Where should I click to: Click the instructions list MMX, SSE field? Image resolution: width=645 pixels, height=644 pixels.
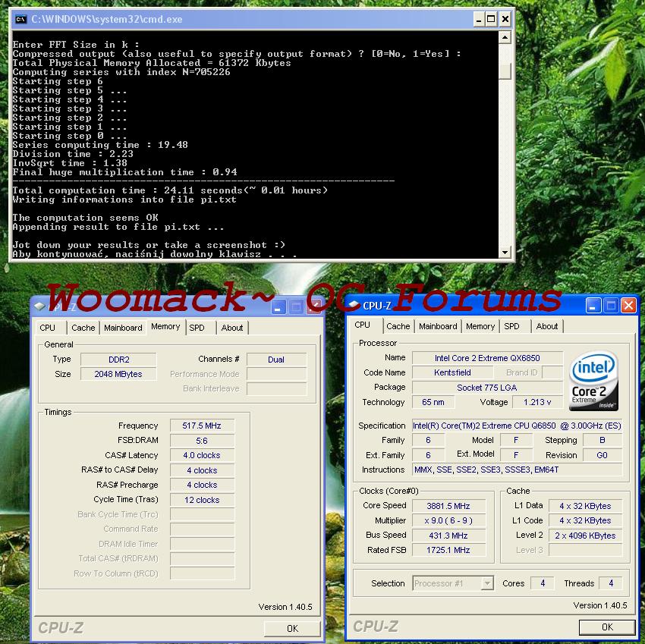coord(517,470)
